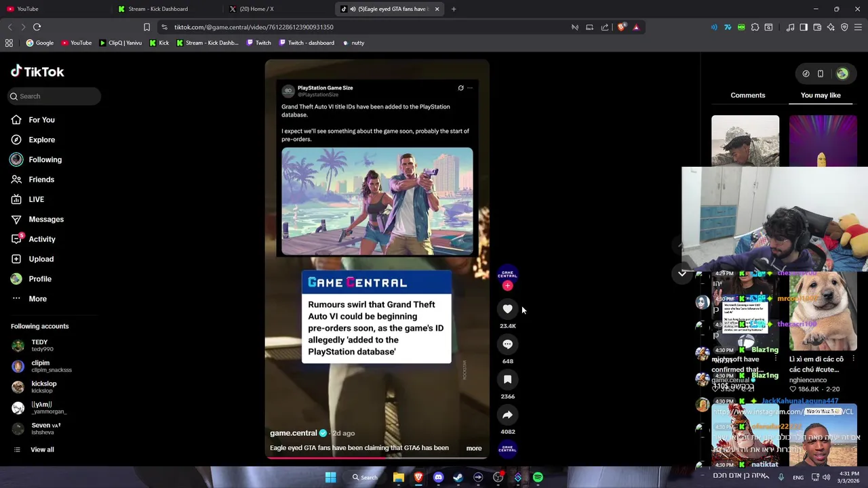Open the TikTok home logo
Image resolution: width=868 pixels, height=488 pixels.
click(37, 71)
